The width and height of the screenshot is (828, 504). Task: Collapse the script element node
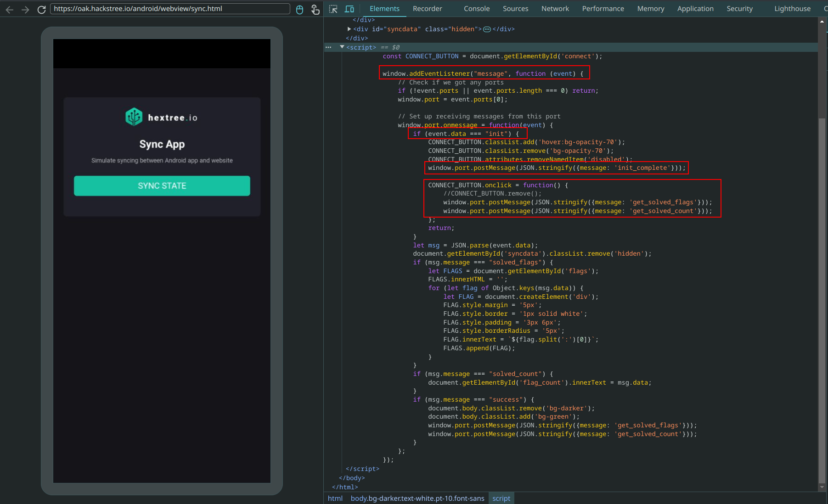342,47
